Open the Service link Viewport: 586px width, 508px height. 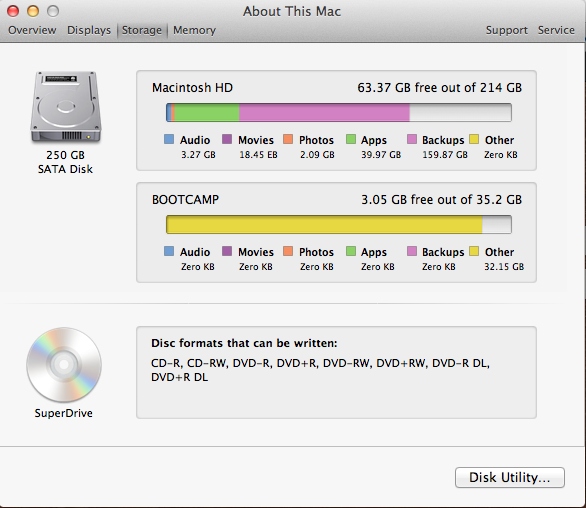point(556,30)
